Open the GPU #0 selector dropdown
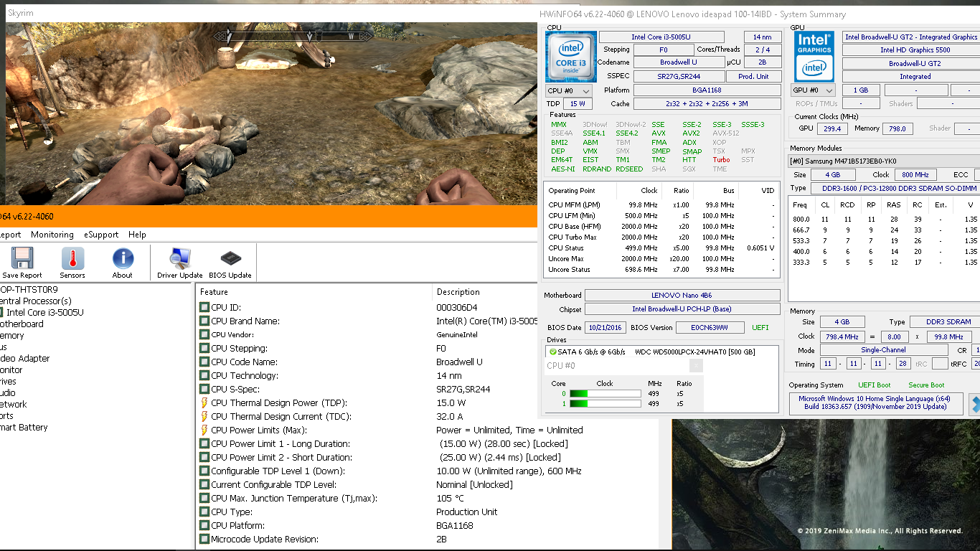This screenshot has width=980, height=551. (x=813, y=90)
